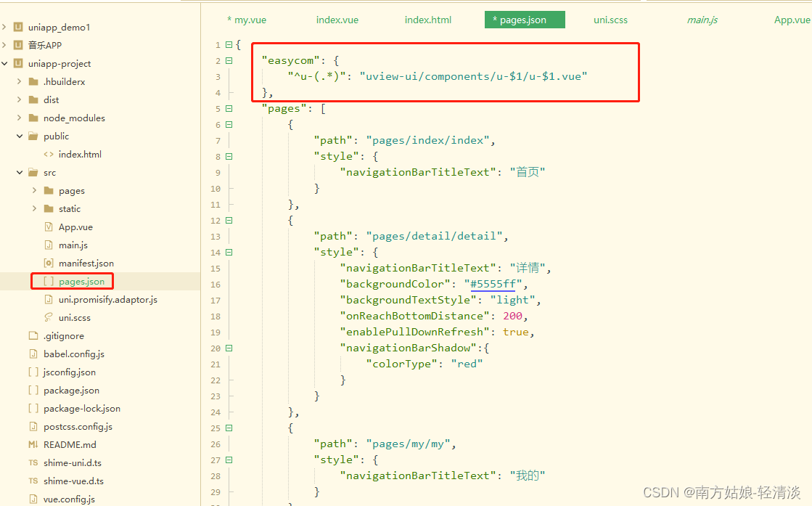The width and height of the screenshot is (812, 506).
Task: Click the vue.config.js file icon
Action: pyautogui.click(x=33, y=499)
